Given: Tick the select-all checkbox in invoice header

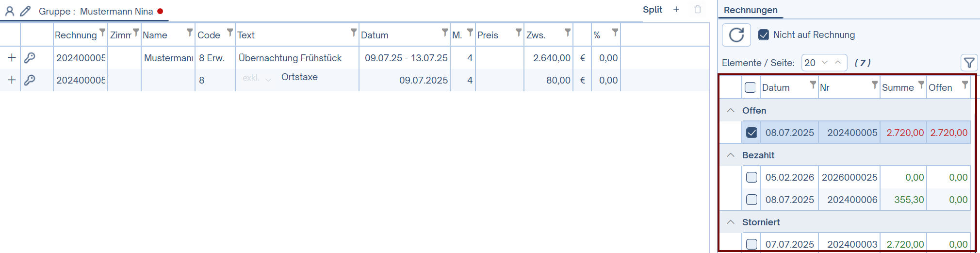Looking at the screenshot, I should [750, 87].
